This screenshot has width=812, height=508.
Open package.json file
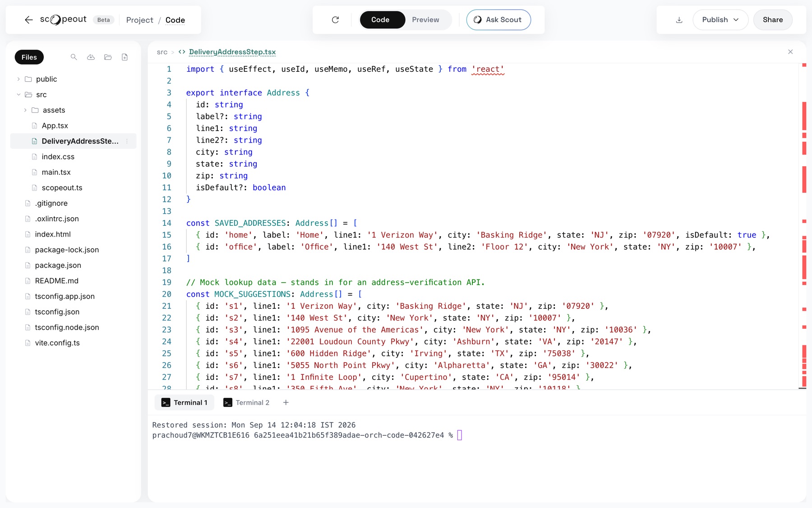[73, 266]
